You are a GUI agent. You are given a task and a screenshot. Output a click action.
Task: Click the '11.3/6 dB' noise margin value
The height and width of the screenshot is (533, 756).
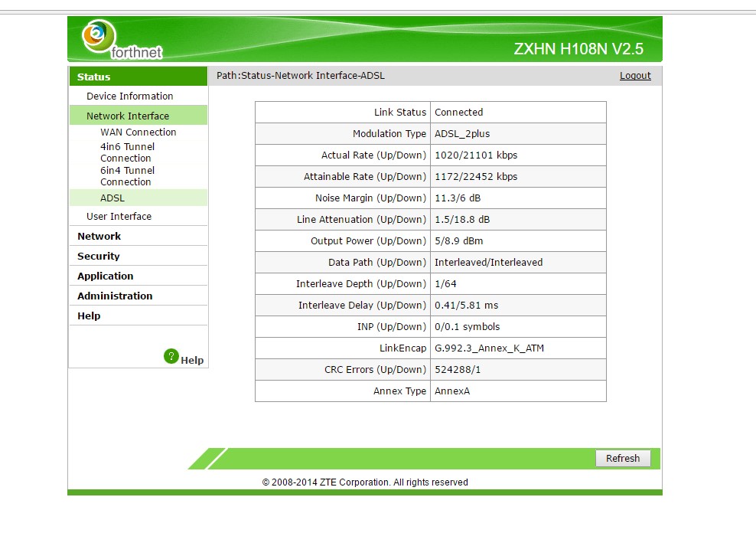coord(458,198)
